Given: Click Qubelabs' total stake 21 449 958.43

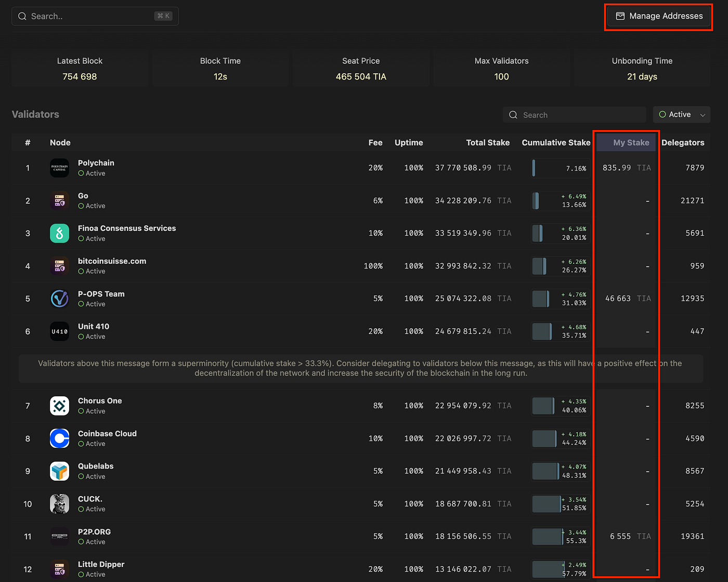Looking at the screenshot, I should click(463, 471).
